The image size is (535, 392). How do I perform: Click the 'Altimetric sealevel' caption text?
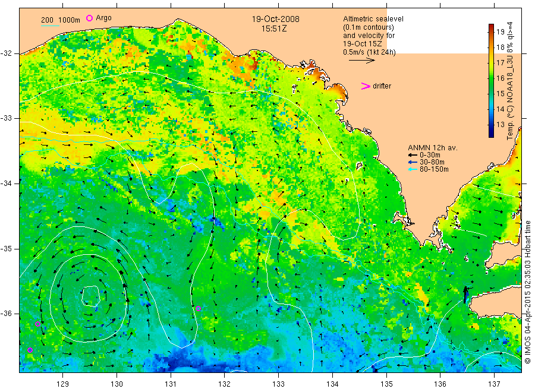pos(373,19)
